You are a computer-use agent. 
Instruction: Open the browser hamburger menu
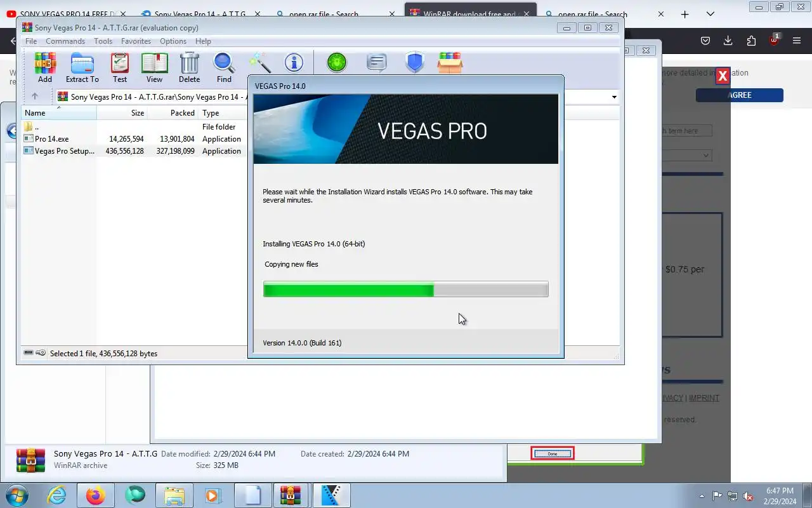click(797, 41)
